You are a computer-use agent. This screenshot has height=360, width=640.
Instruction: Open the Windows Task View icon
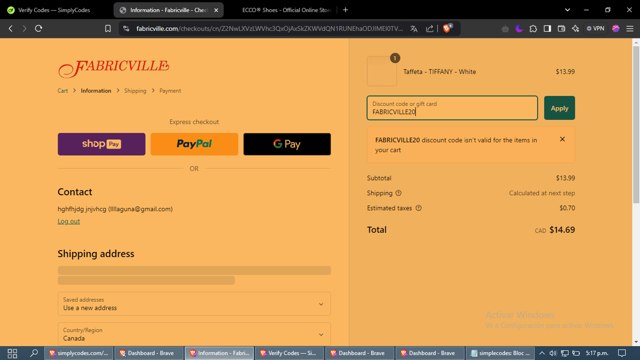[x=12, y=353]
